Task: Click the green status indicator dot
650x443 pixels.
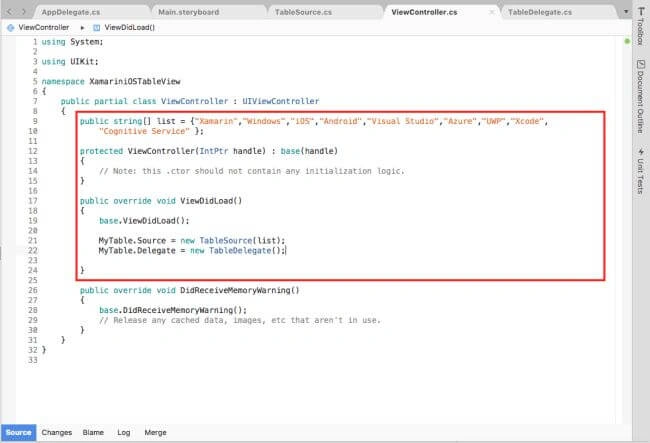Action: click(x=627, y=41)
